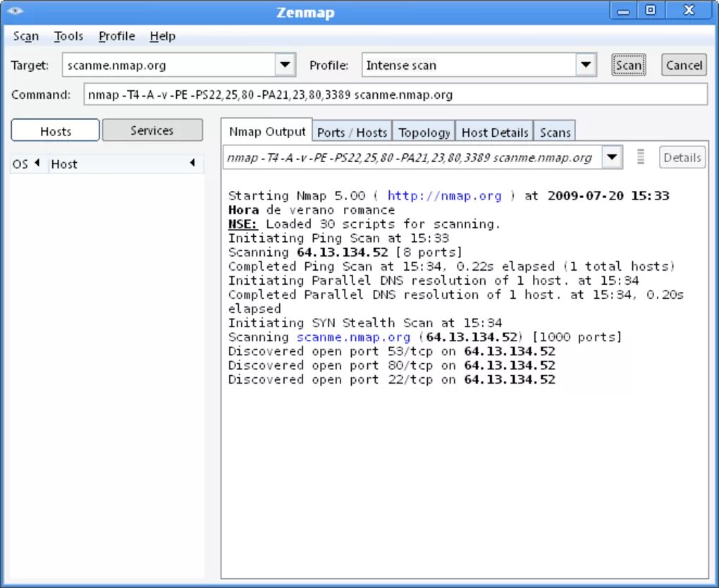Switch to the Services list
The image size is (719, 588).
pyautogui.click(x=152, y=130)
